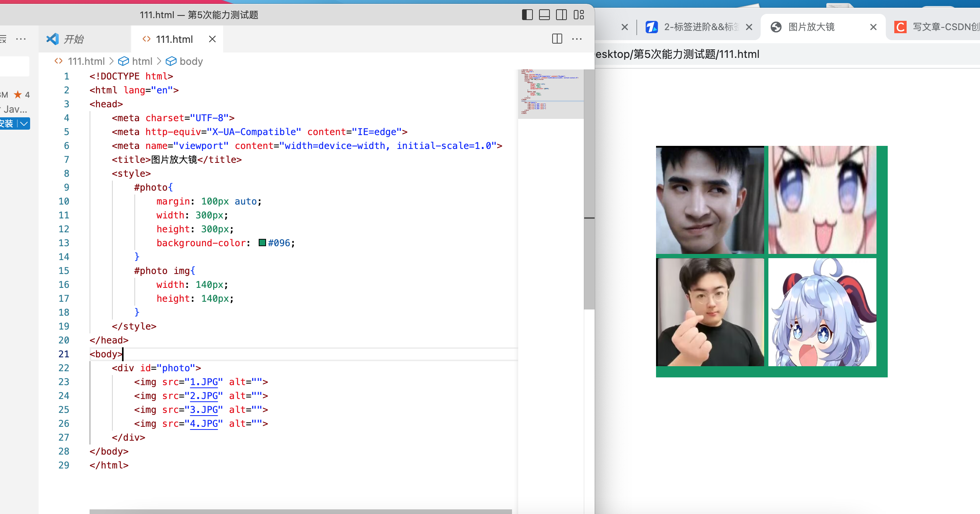The width and height of the screenshot is (980, 514).
Task: Close the 2-标签进阶 browser tab
Action: (x=749, y=27)
